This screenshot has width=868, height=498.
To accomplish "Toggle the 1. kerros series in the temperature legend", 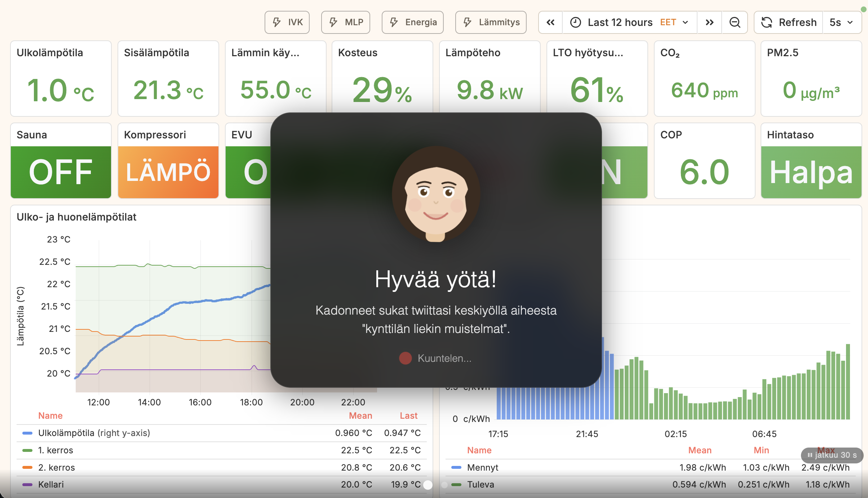I will pos(55,450).
